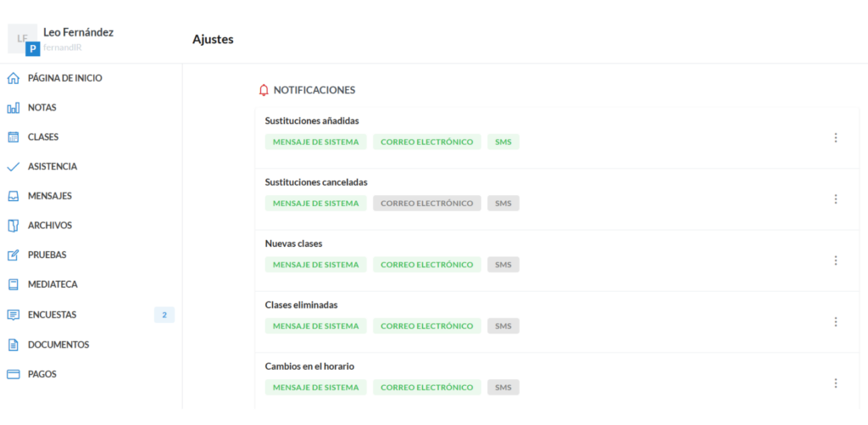Open options menu for Sustituciones añadidas
Viewport: 868px width, 425px height.
pos(836,137)
